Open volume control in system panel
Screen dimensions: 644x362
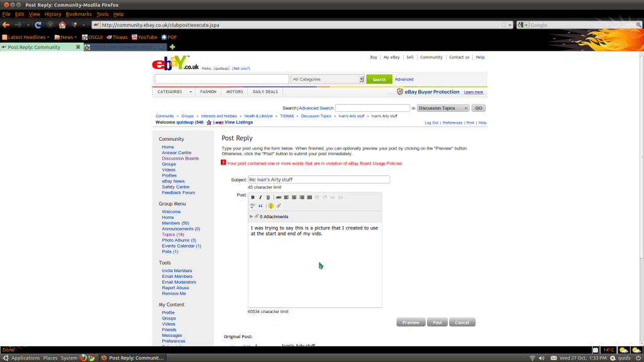tap(541, 358)
